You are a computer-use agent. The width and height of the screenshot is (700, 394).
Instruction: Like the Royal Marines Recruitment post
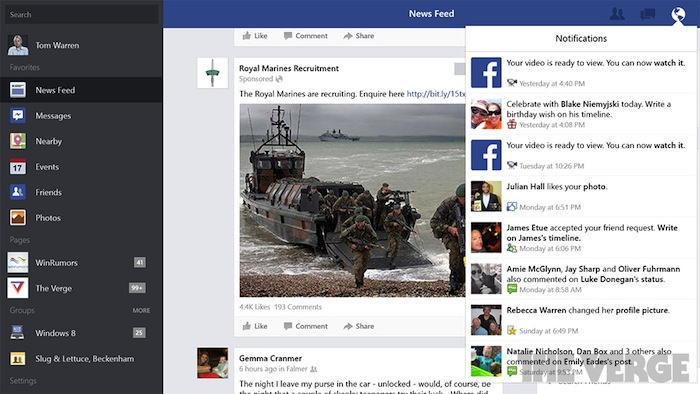[x=255, y=326]
